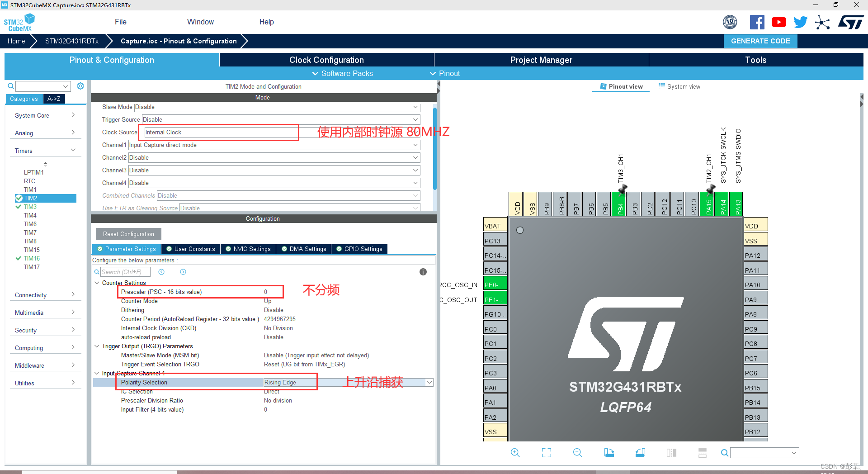This screenshot has width=868, height=474.
Task: Zoom in on the pinout view
Action: (515, 453)
